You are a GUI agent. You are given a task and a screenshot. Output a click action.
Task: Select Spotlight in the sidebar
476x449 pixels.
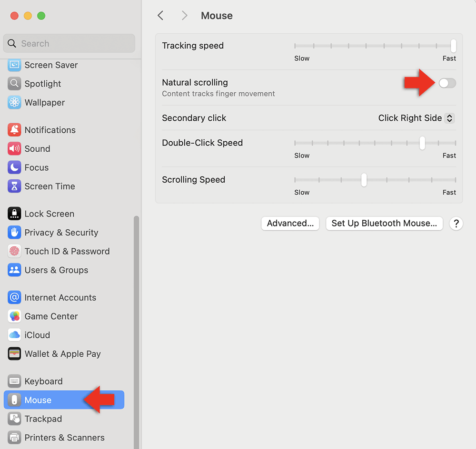click(x=64, y=84)
